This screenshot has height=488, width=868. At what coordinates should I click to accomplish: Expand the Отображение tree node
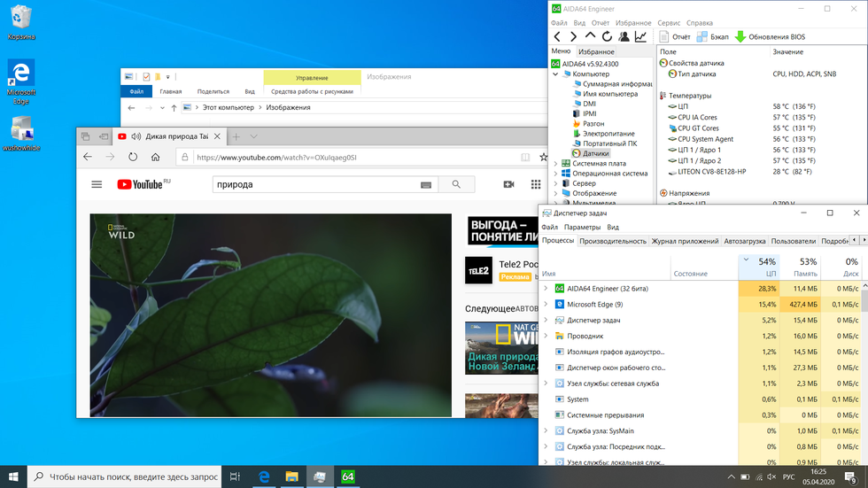(x=556, y=194)
